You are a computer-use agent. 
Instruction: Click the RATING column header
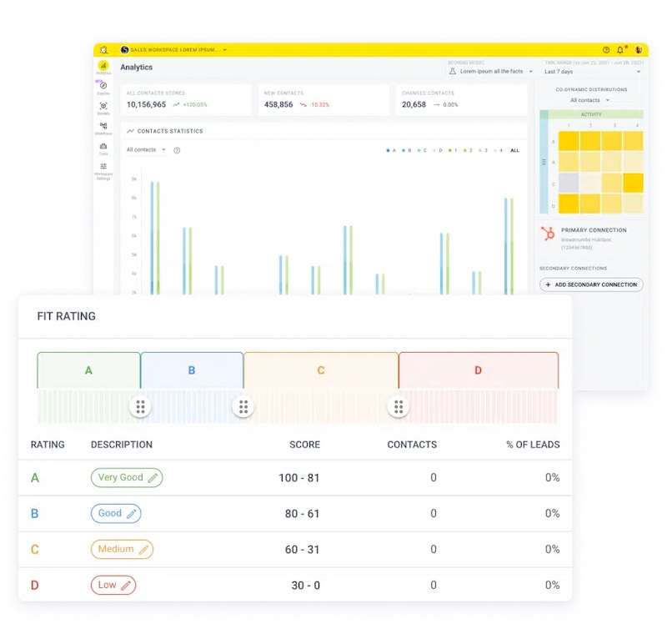(48, 445)
